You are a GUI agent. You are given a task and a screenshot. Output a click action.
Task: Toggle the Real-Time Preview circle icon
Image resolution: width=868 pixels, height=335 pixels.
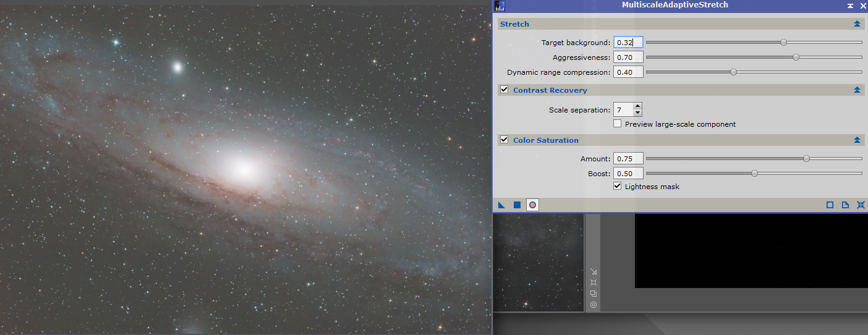(x=532, y=205)
